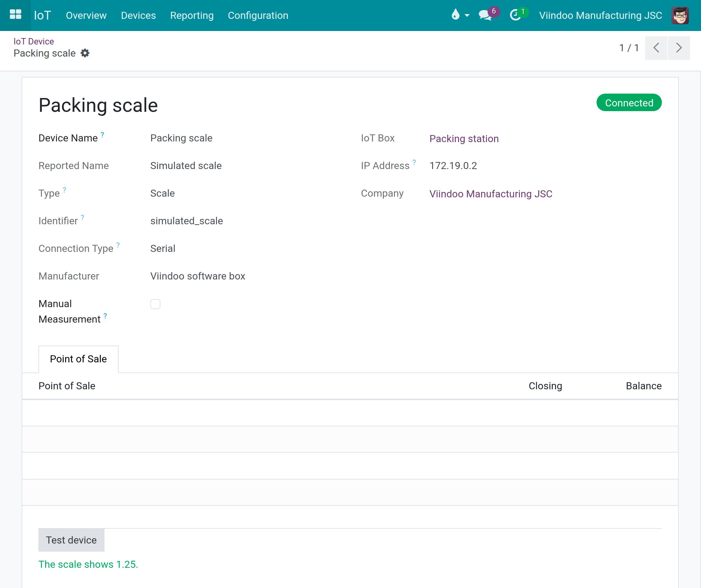Select the Point of Sale tab
The width and height of the screenshot is (701, 588).
tap(79, 359)
